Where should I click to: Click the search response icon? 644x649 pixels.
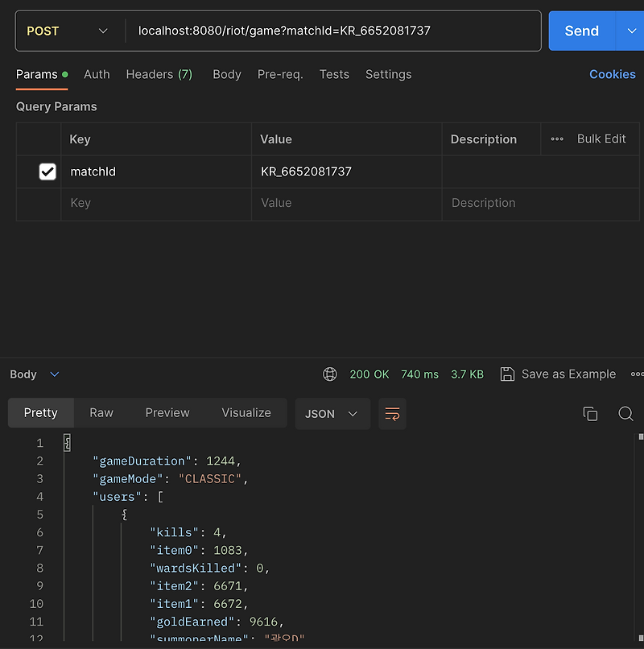pos(625,414)
